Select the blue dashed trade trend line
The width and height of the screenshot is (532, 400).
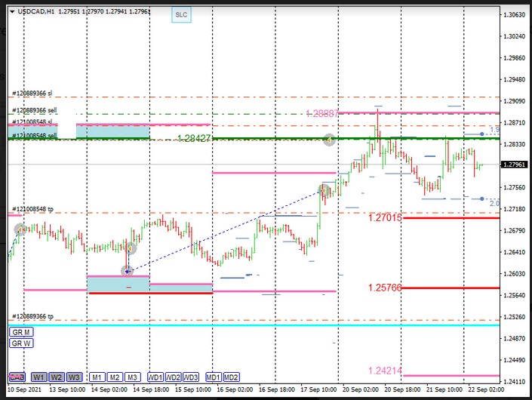[224, 232]
